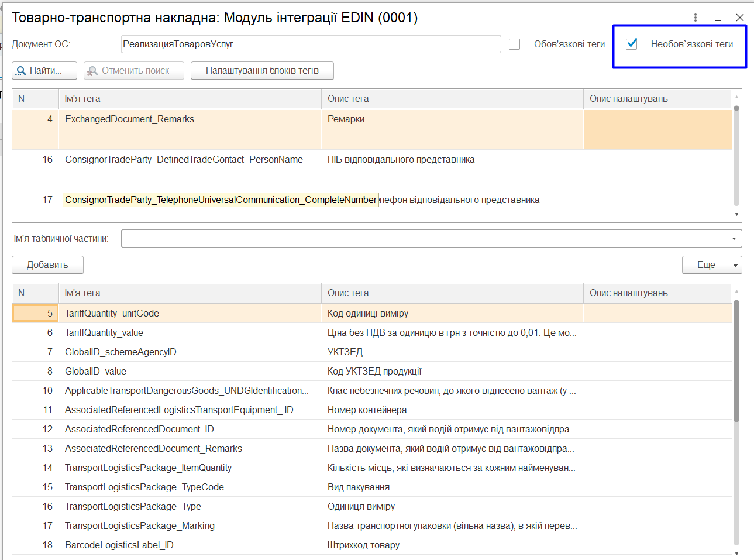
Task: Open Налаштування блоків тегів
Action: tap(262, 71)
